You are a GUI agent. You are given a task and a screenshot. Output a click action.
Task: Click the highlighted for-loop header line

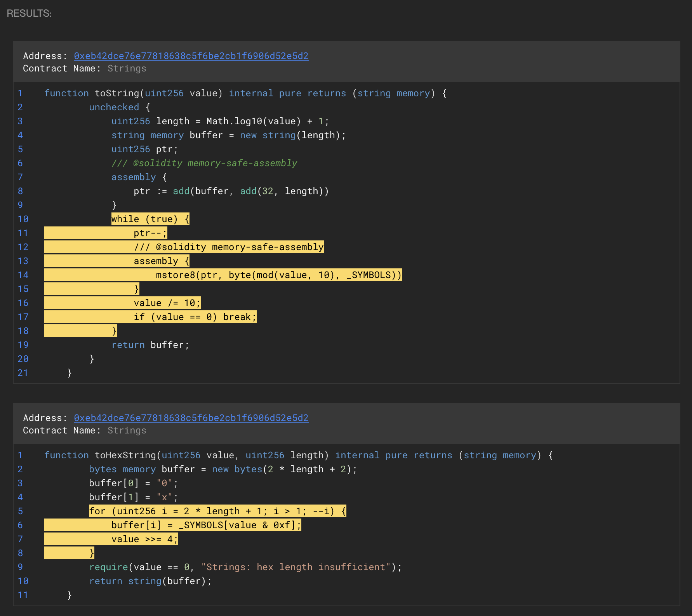click(217, 511)
